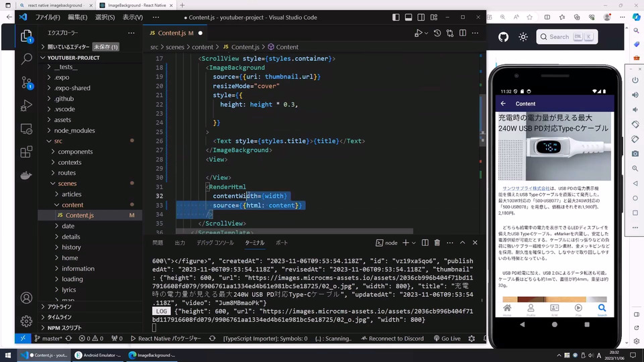Kill terminal with the trash icon

(437, 243)
